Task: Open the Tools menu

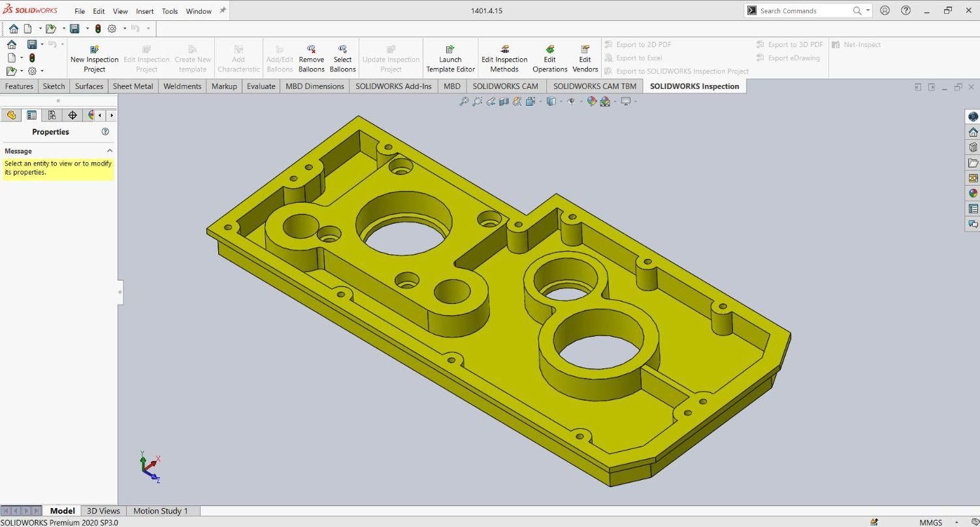Action: pos(170,11)
